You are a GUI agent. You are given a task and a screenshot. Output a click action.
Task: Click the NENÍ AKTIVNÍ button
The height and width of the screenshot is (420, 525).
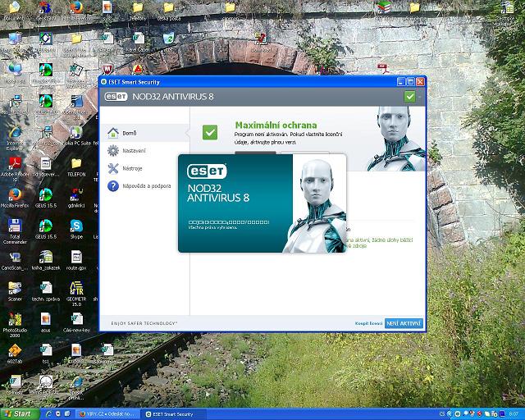[x=404, y=323]
